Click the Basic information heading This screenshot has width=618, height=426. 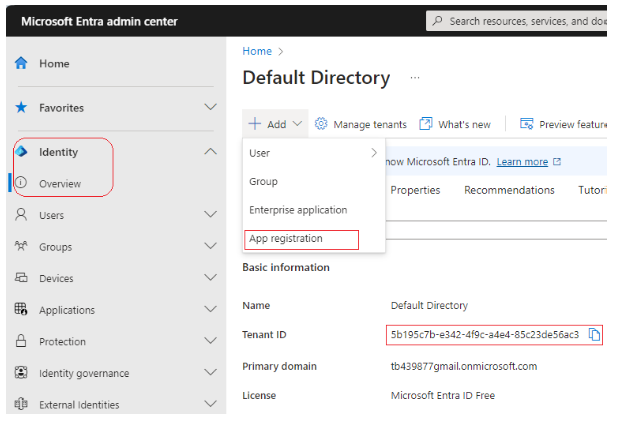(286, 268)
